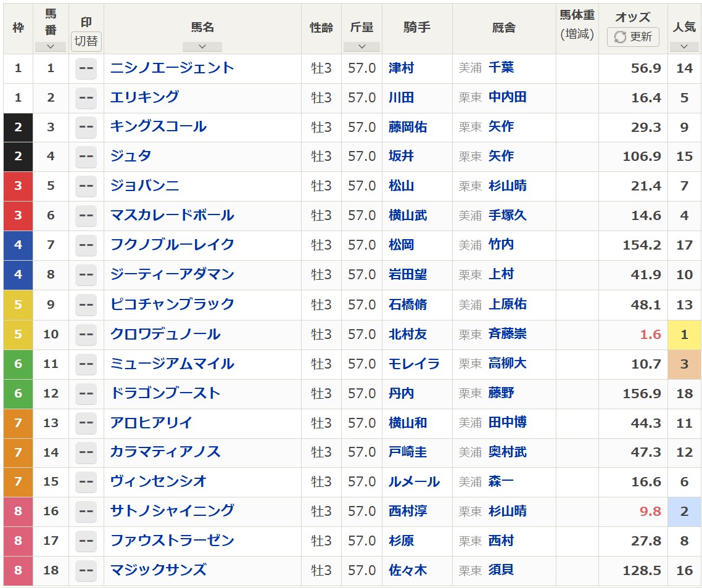Open mark selector for ニシノエージェント
The width and height of the screenshot is (702, 588).
(86, 68)
